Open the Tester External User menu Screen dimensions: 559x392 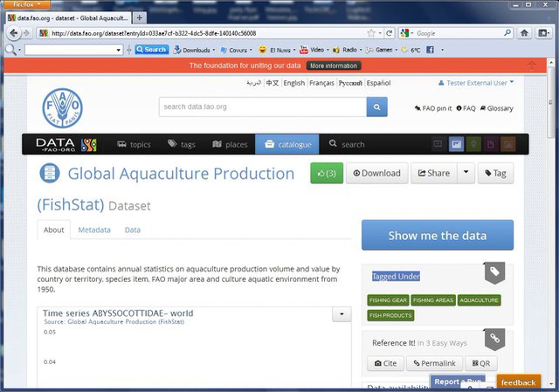click(476, 83)
